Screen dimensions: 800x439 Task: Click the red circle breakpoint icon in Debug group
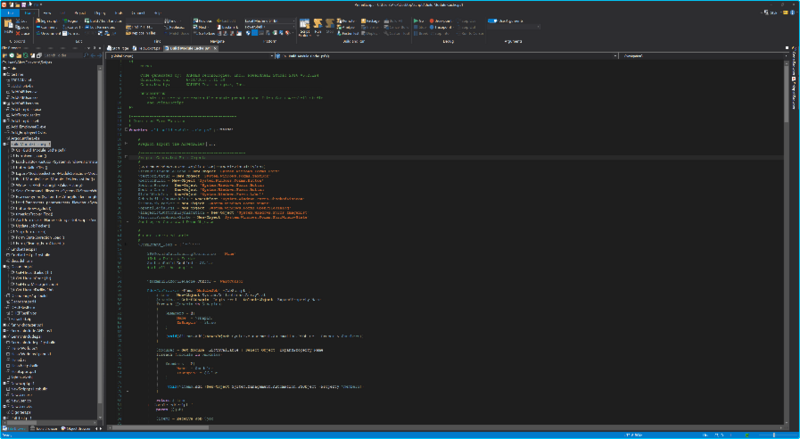[x=432, y=21]
